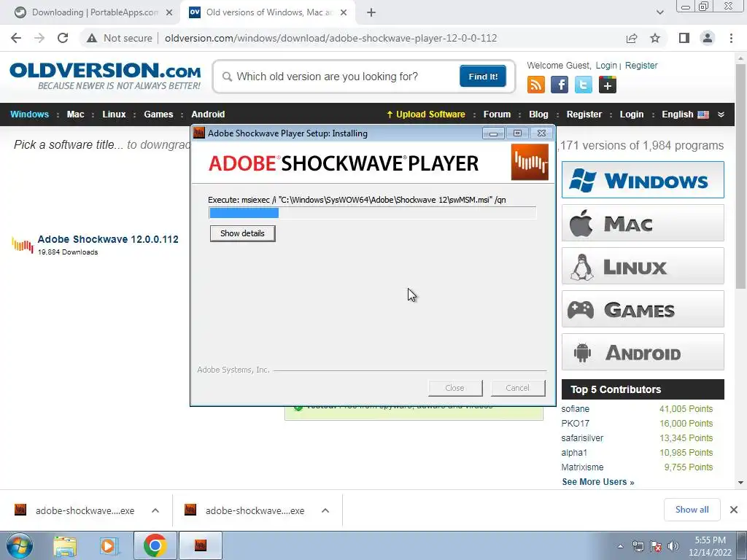Viewport: 747px width, 560px height.
Task: Click See More Users link
Action: click(598, 482)
